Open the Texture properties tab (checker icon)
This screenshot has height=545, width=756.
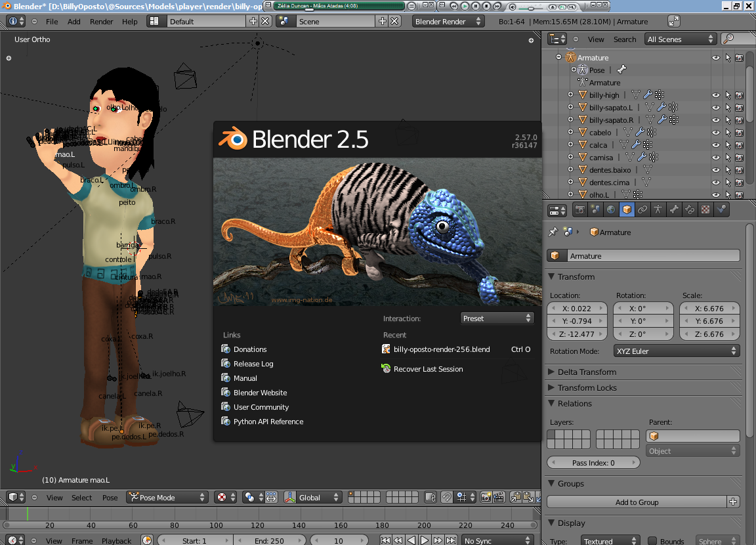coord(705,209)
